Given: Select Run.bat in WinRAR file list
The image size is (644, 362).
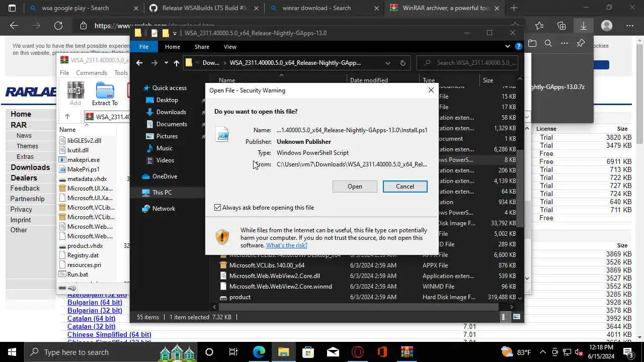Looking at the screenshot, I should pyautogui.click(x=77, y=275).
